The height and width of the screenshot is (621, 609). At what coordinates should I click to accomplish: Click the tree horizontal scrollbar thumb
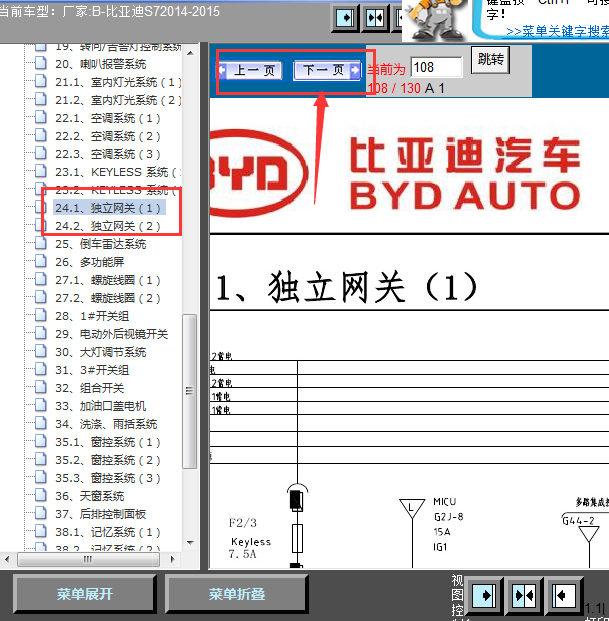tap(88, 559)
